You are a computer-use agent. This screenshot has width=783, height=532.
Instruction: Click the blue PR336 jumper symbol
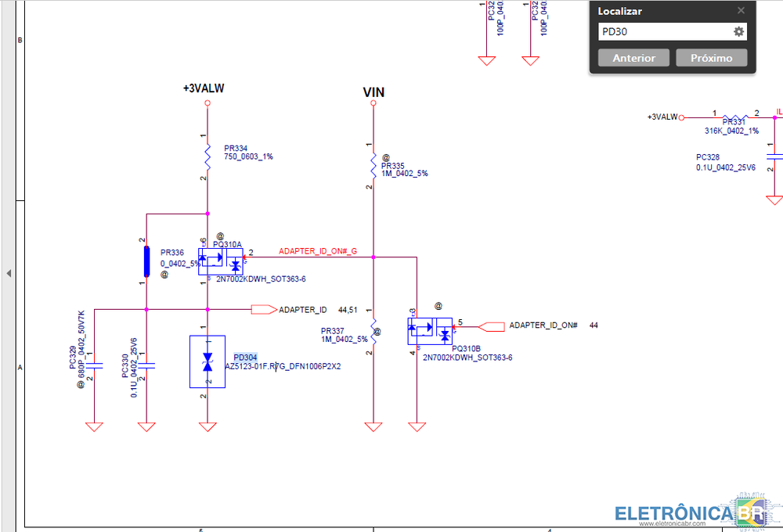coord(146,261)
